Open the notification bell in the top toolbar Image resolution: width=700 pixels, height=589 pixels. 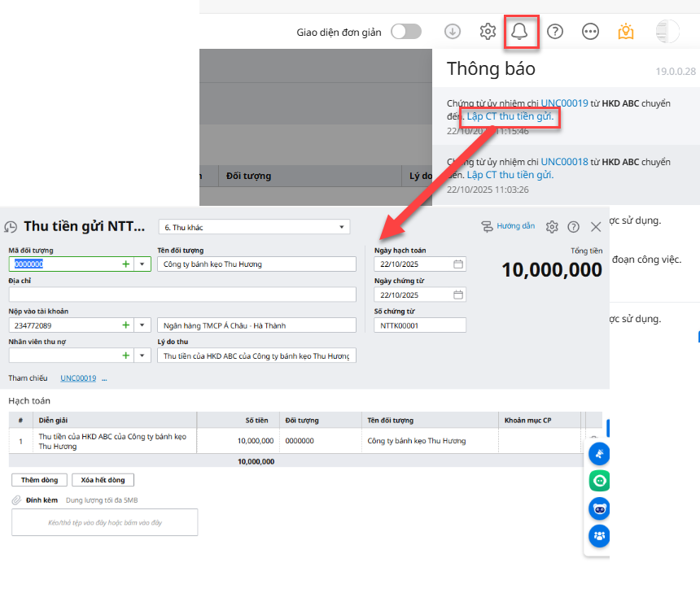(519, 32)
